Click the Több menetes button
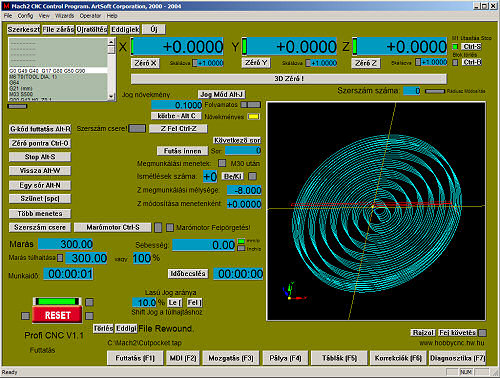 [x=40, y=213]
